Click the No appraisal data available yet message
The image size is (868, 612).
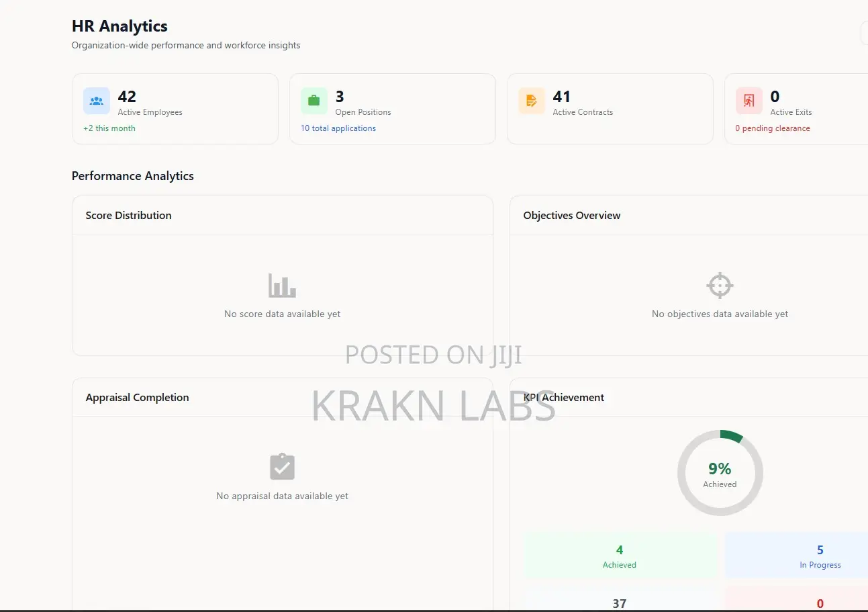click(283, 496)
